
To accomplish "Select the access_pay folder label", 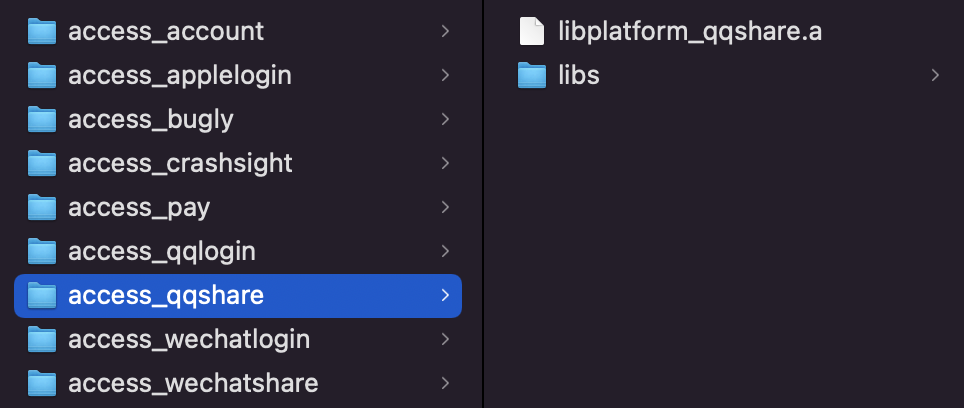I will pyautogui.click(x=139, y=208).
